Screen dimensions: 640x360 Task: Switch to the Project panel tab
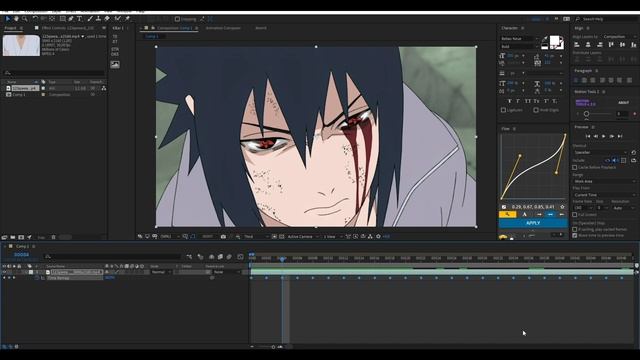11,28
